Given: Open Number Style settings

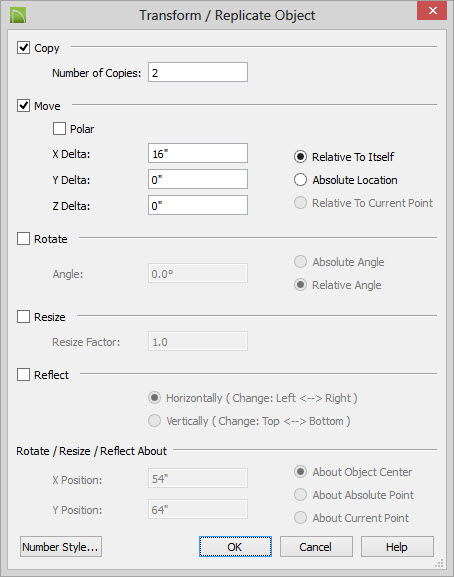Looking at the screenshot, I should pyautogui.click(x=61, y=546).
